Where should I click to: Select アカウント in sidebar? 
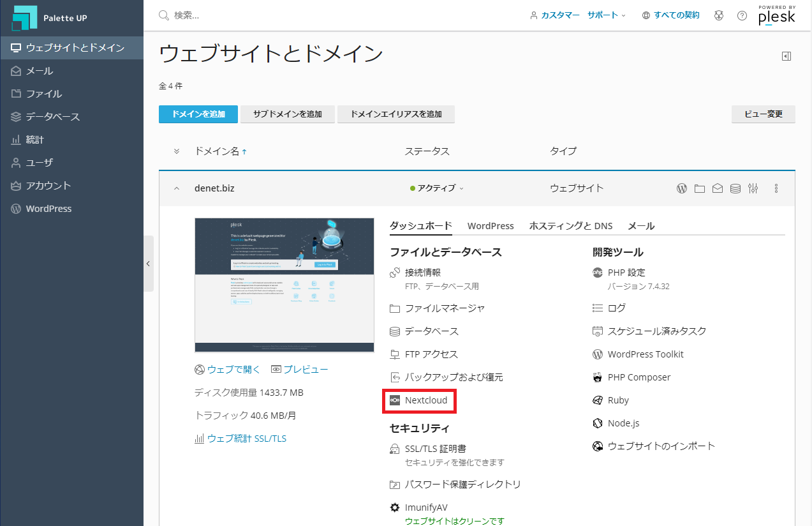click(x=71, y=186)
